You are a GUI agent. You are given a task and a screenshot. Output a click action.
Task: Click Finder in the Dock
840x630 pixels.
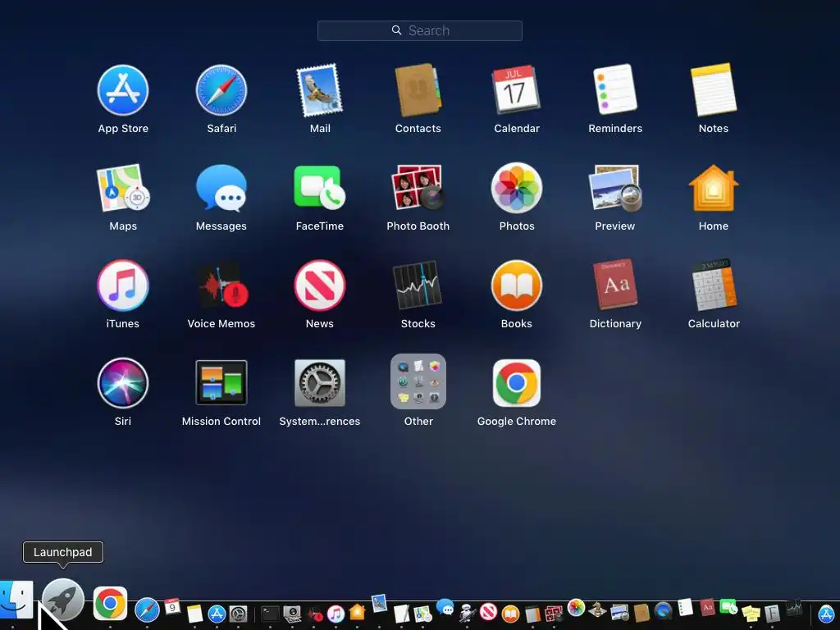point(16,600)
